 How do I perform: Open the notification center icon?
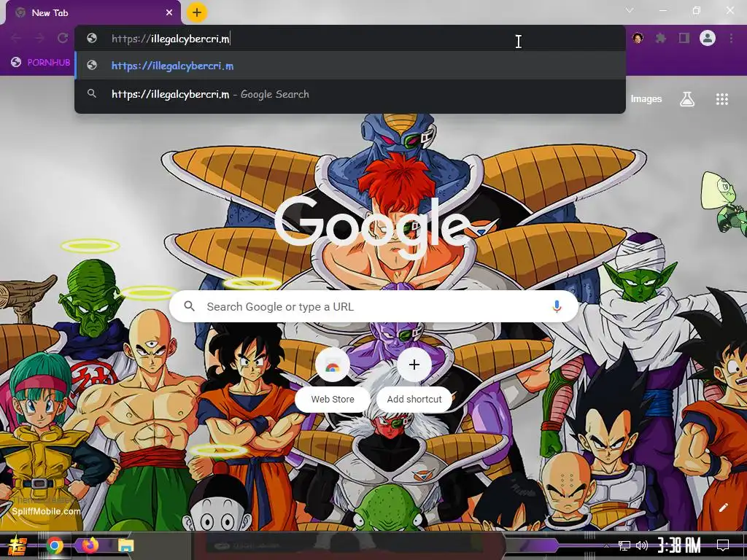(x=723, y=545)
